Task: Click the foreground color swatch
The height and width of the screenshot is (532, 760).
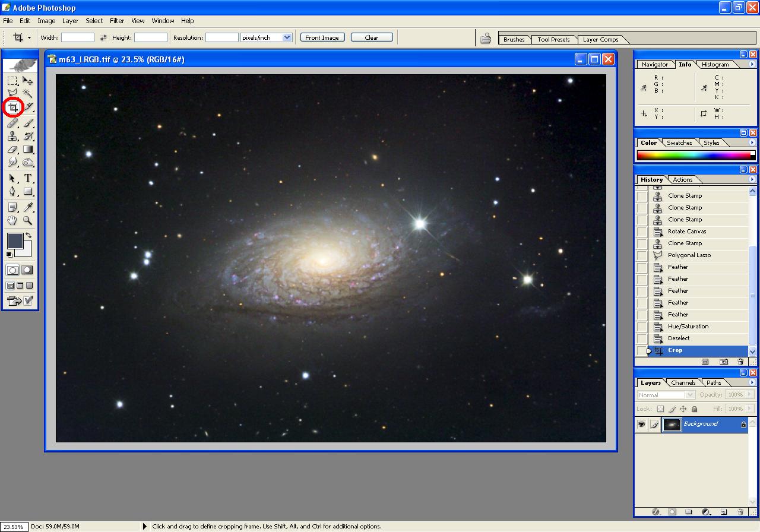Action: coord(15,241)
